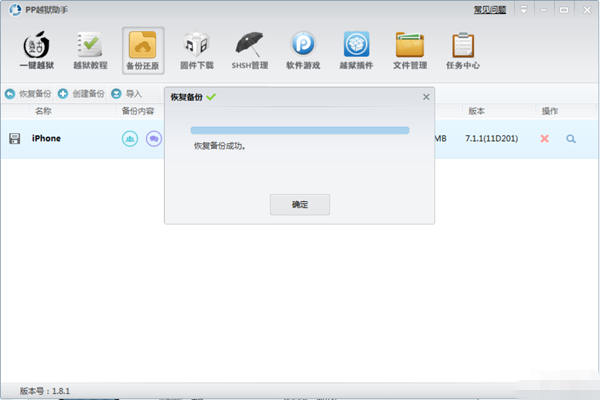Screen dimensions: 600x400
Task: Open 常见问题 FAQ link
Action: point(490,10)
